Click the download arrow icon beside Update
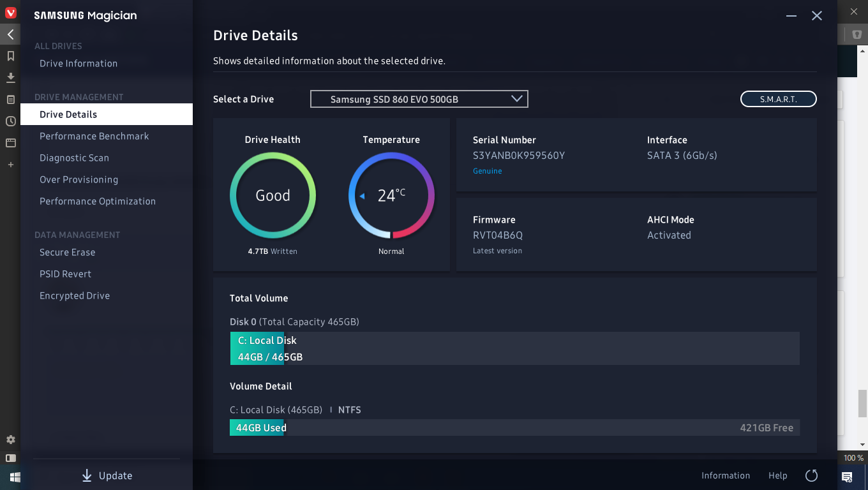Screen dimensions: 868x490 [87, 475]
